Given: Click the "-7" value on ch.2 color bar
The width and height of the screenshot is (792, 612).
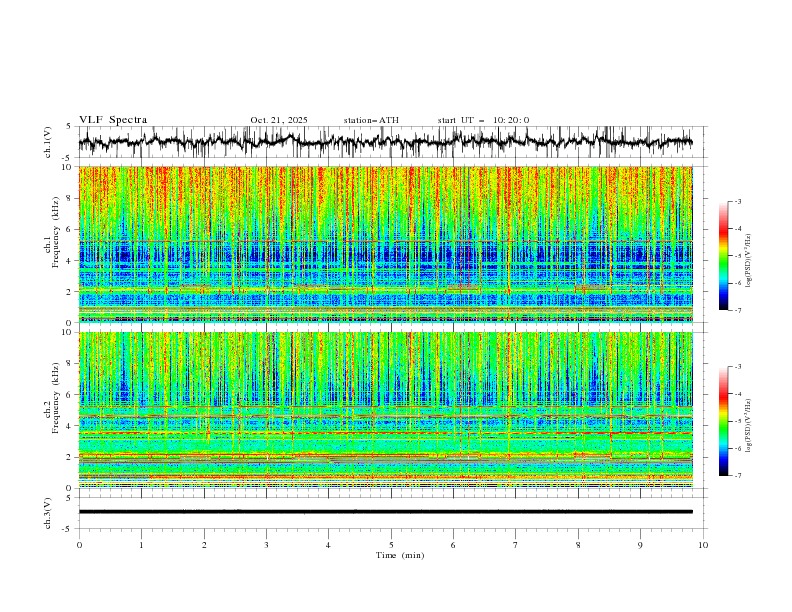Looking at the screenshot, I should point(737,475).
